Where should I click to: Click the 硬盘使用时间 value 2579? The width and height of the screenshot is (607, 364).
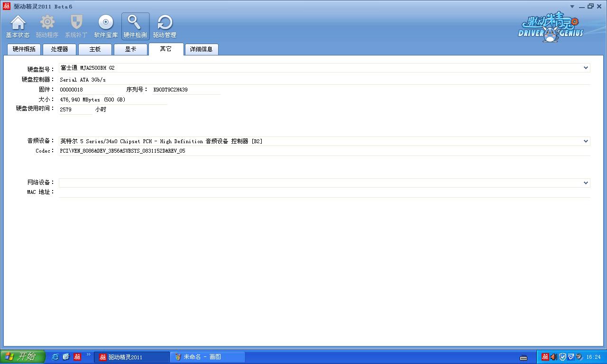pyautogui.click(x=66, y=109)
